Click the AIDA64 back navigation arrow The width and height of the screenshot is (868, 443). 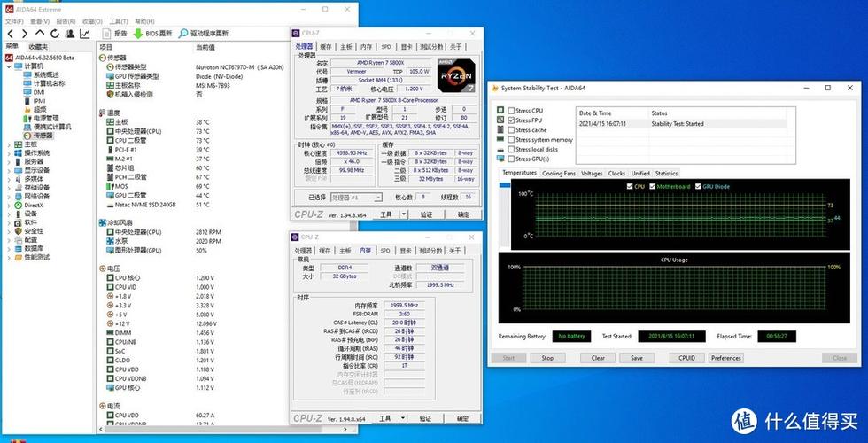coord(10,34)
